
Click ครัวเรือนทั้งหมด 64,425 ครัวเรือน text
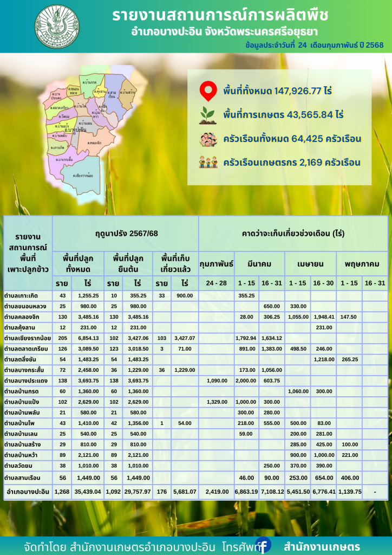tap(292, 139)
